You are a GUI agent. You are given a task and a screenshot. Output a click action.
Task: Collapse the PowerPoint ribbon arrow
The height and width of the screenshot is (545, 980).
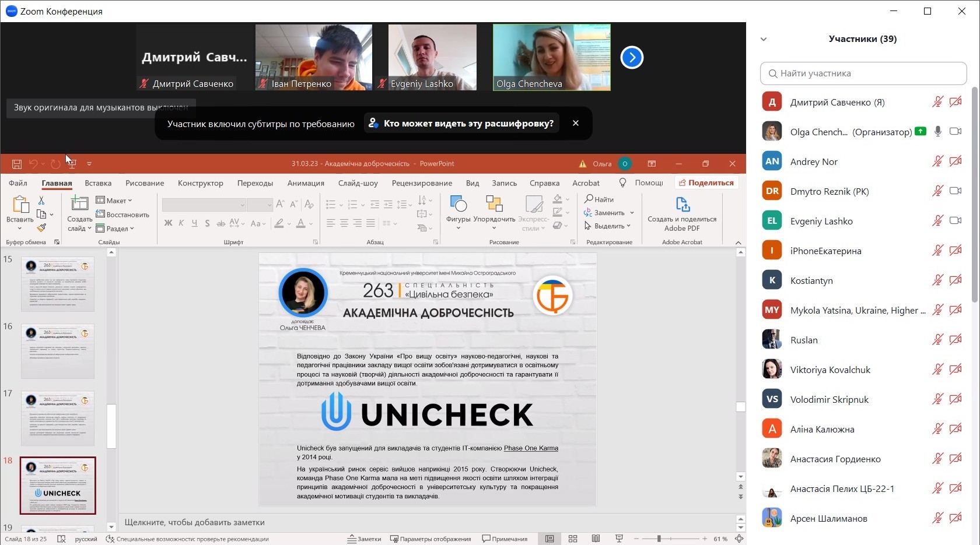tap(738, 242)
